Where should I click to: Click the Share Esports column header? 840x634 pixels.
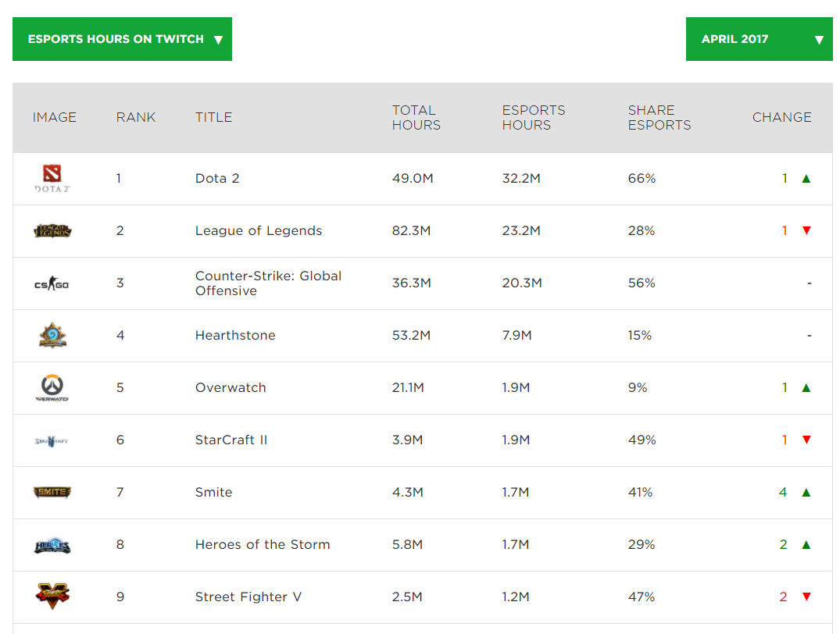[x=659, y=118]
